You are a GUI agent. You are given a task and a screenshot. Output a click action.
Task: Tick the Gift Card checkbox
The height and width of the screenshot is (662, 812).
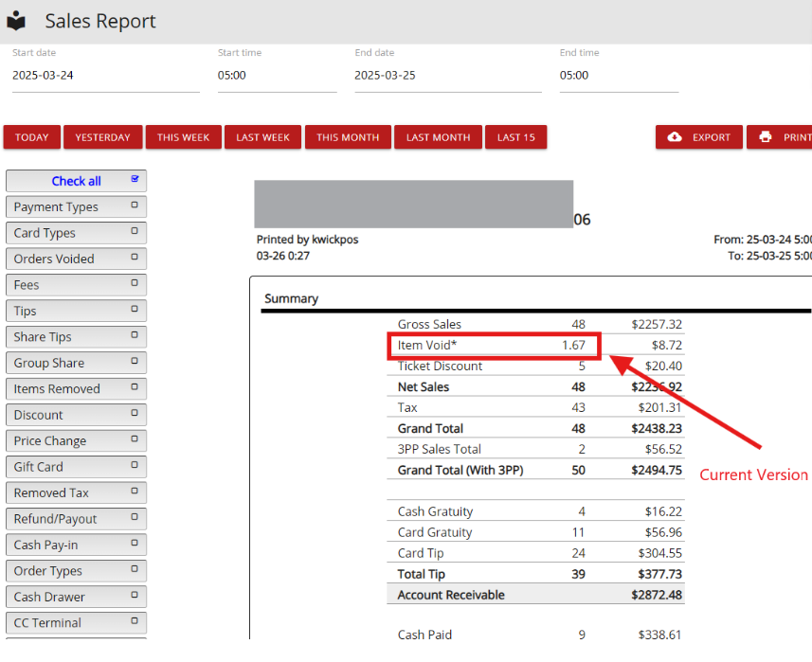pos(135,465)
